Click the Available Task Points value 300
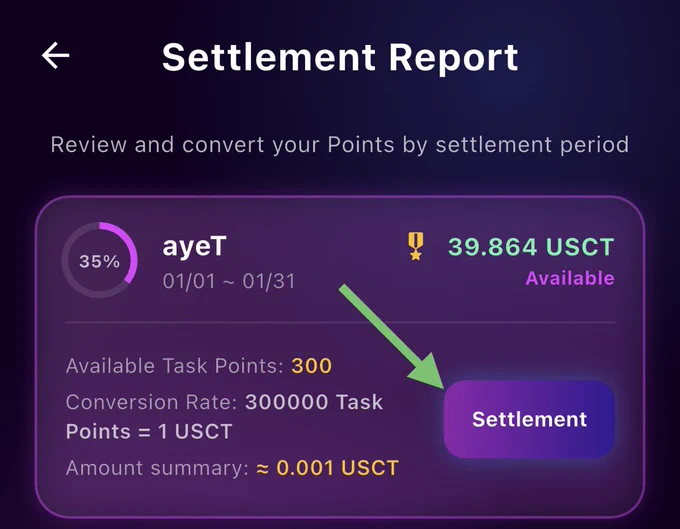Screen dimensions: 680x529 coord(311,366)
